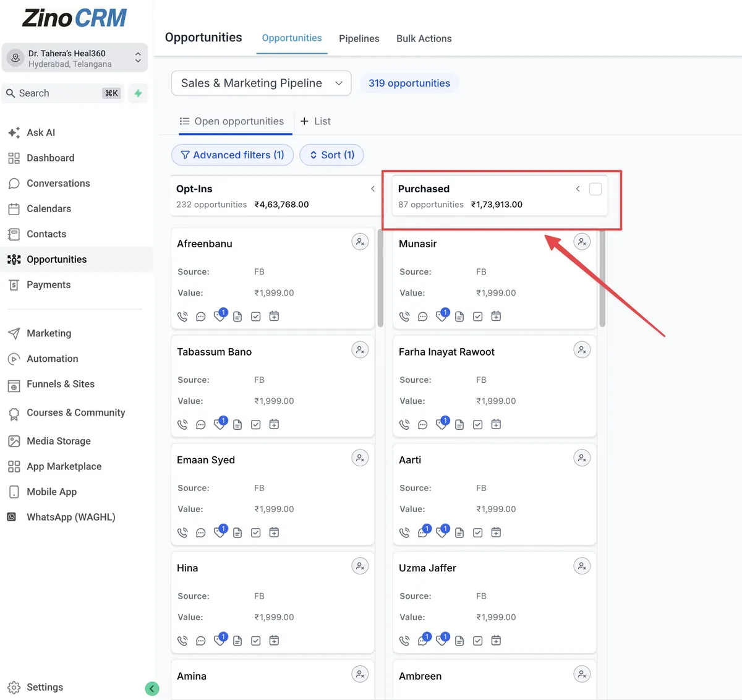Viewport: 742px width, 700px height.
Task: Open the tasks icon on Afreenbanu's card
Action: click(256, 317)
